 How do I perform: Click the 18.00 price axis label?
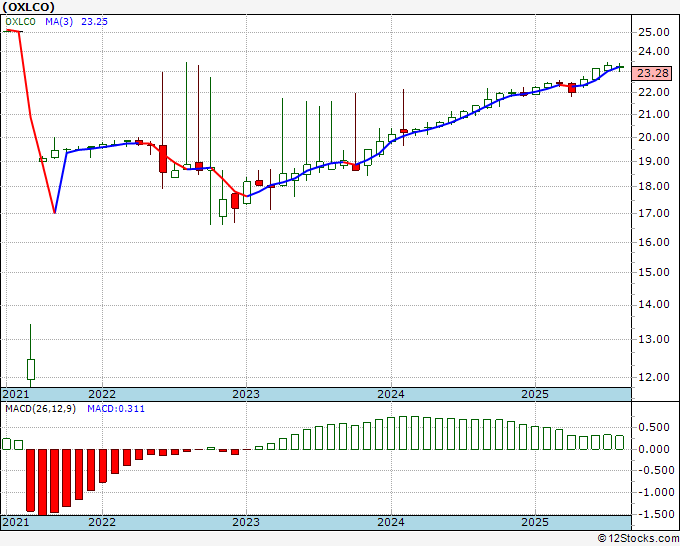coord(654,186)
